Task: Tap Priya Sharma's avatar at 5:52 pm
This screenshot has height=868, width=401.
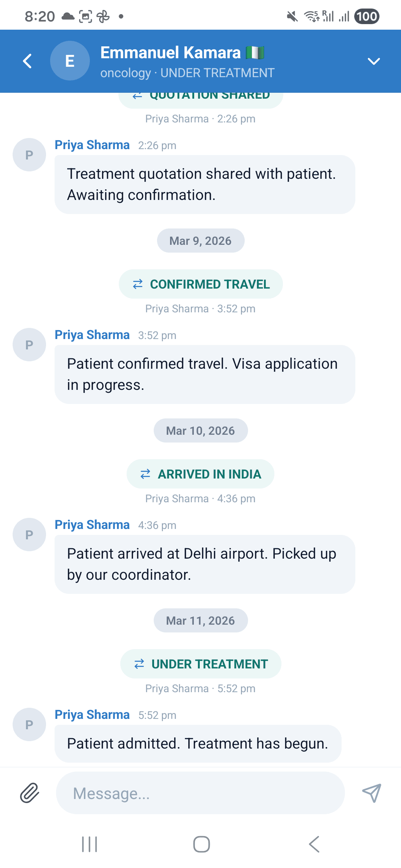Action: (29, 724)
